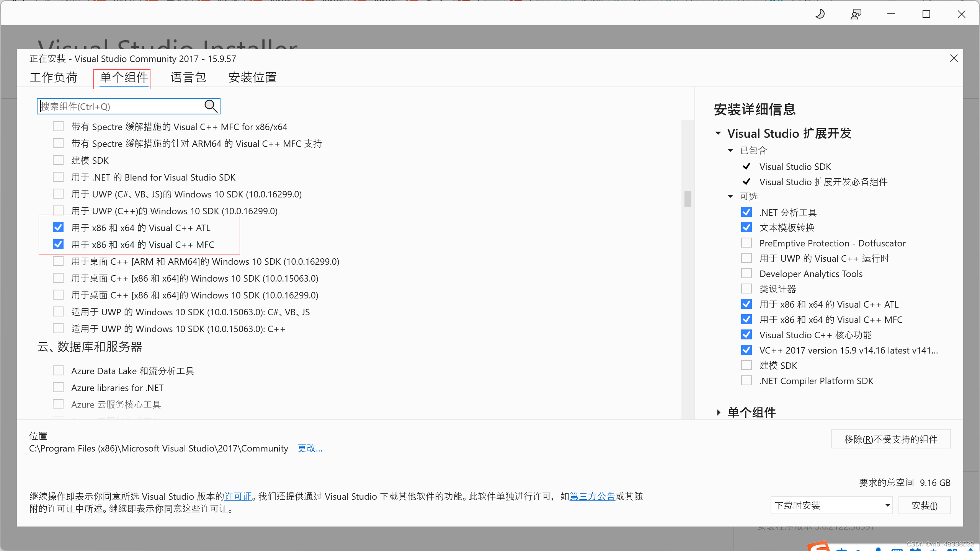
Task: Check 适用于 UWP SDK 15063 C++
Action: pos(58,328)
